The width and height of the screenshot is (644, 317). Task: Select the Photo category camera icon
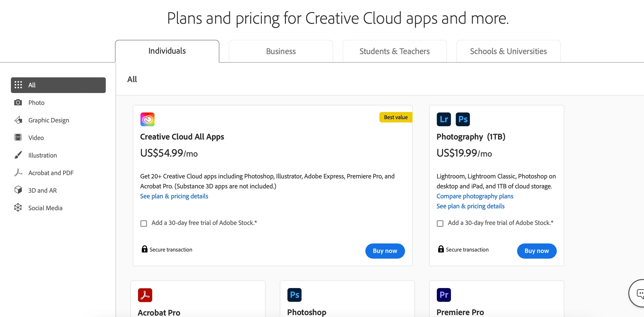pos(18,103)
